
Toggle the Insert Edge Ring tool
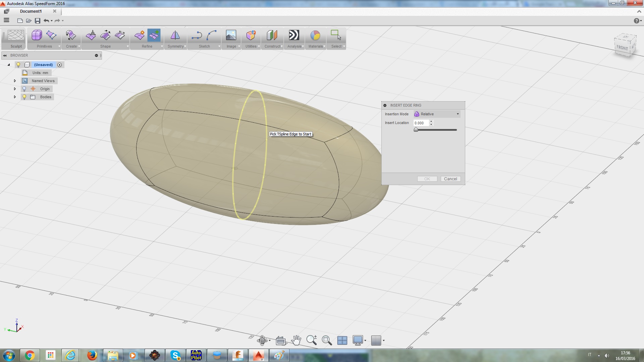(x=154, y=35)
